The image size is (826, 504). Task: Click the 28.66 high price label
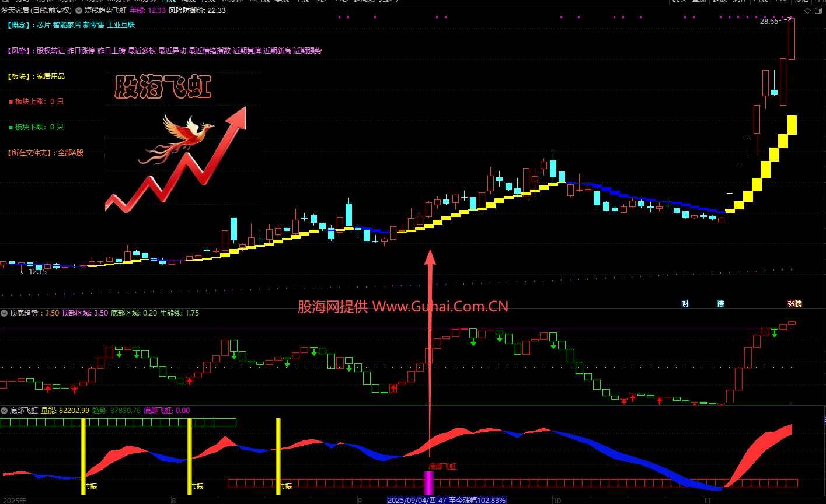pyautogui.click(x=769, y=22)
